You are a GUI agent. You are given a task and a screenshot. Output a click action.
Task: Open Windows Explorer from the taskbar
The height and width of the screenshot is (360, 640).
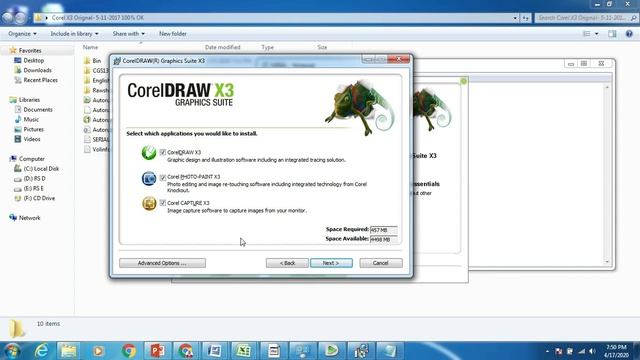coord(69,351)
